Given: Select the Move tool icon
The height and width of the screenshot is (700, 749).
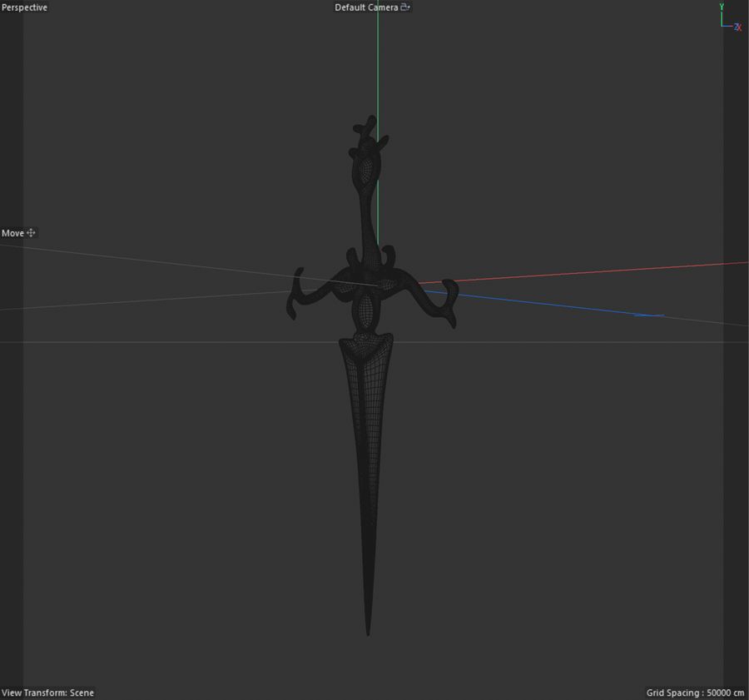Looking at the screenshot, I should click(31, 233).
